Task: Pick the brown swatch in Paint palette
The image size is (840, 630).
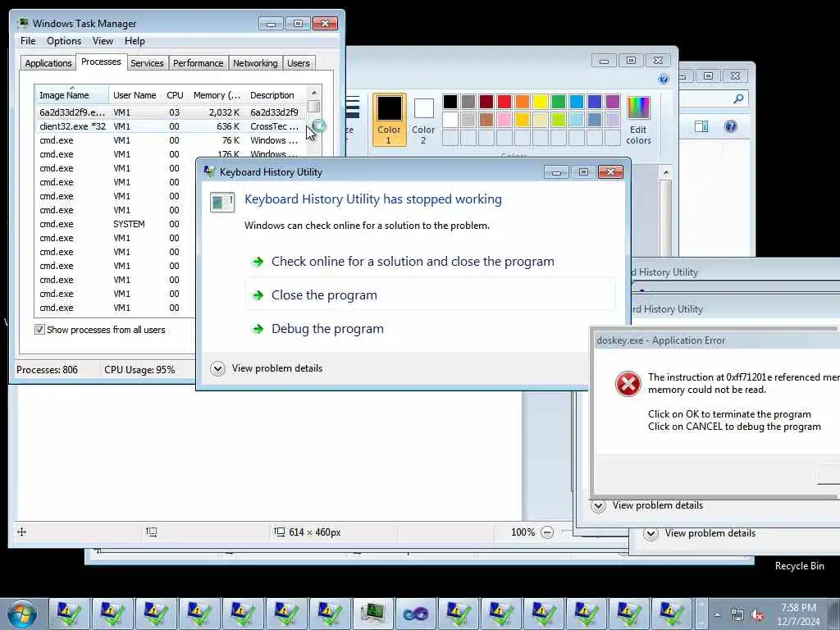Action: tap(486, 120)
